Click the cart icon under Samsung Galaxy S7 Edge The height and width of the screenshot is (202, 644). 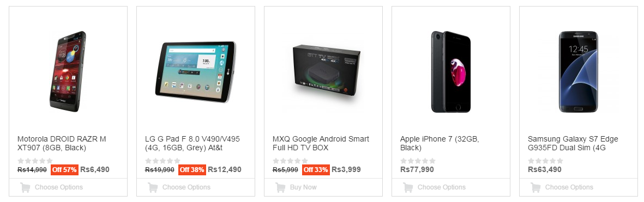(535, 188)
